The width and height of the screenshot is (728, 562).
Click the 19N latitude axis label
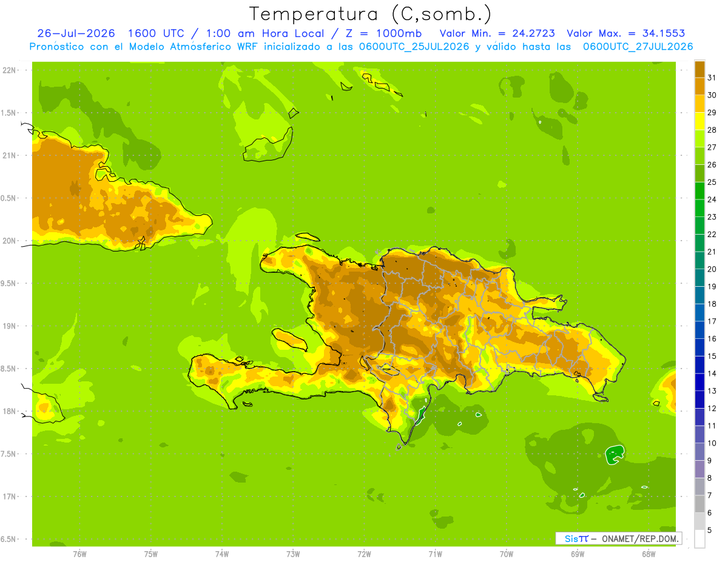(10, 326)
